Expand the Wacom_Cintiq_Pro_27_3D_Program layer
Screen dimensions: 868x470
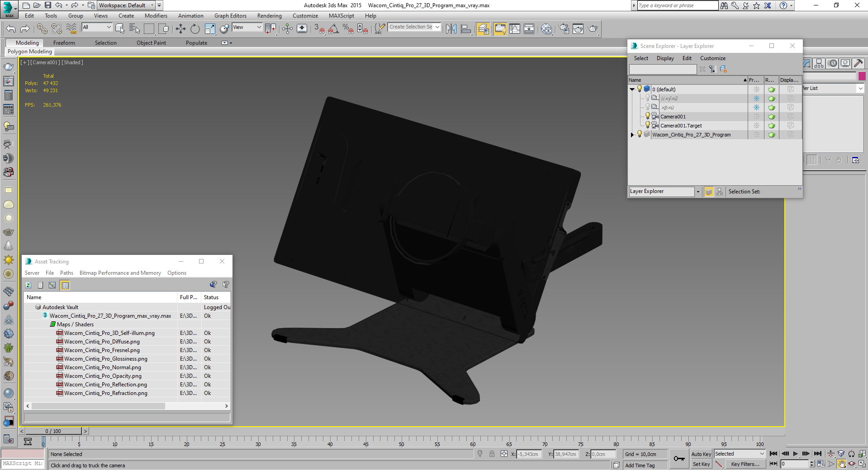click(x=632, y=135)
